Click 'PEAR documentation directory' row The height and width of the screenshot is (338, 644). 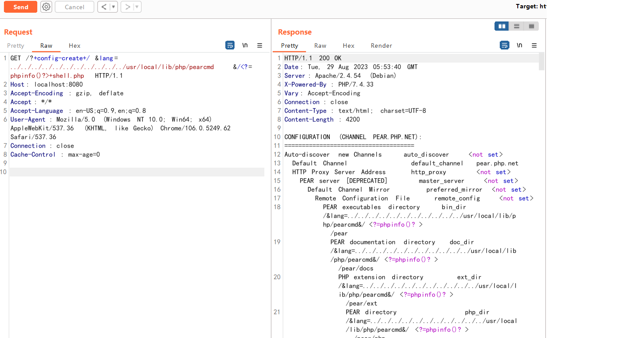(402, 242)
